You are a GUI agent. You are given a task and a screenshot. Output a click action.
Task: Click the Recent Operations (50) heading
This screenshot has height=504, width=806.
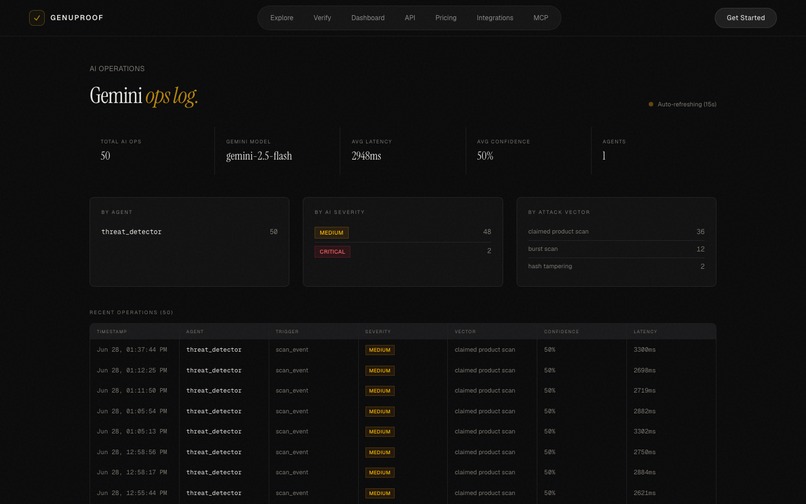[x=131, y=312]
